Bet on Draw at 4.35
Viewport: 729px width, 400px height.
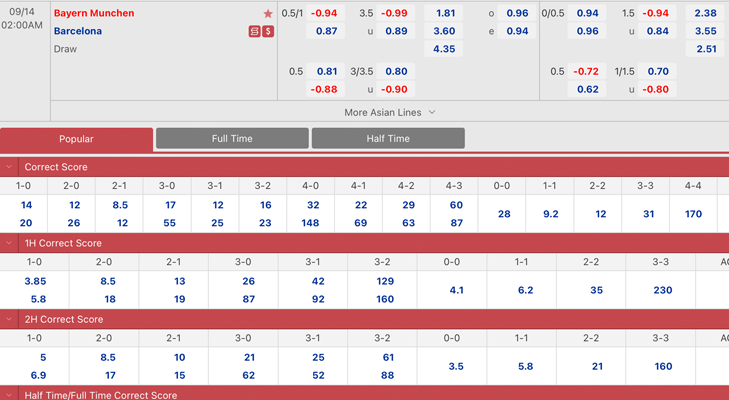[444, 48]
